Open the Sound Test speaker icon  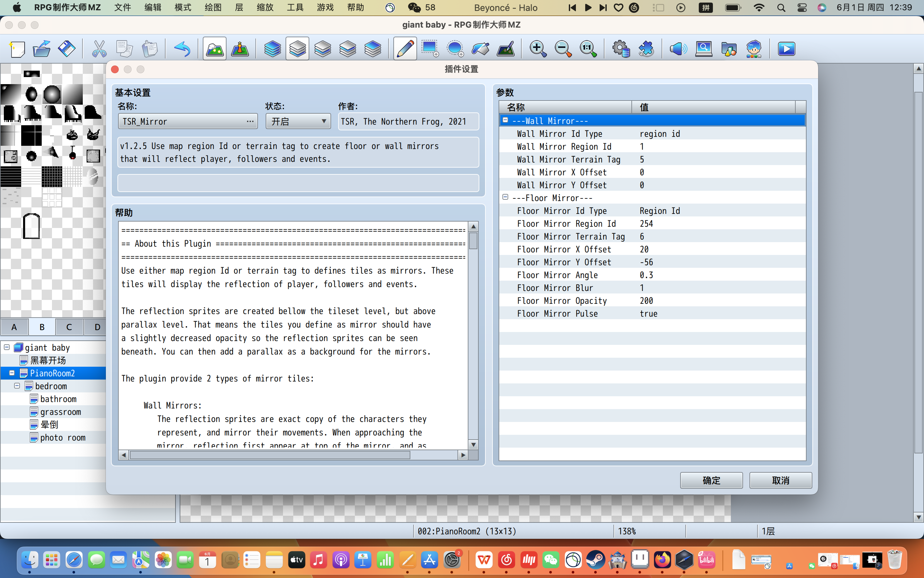678,49
